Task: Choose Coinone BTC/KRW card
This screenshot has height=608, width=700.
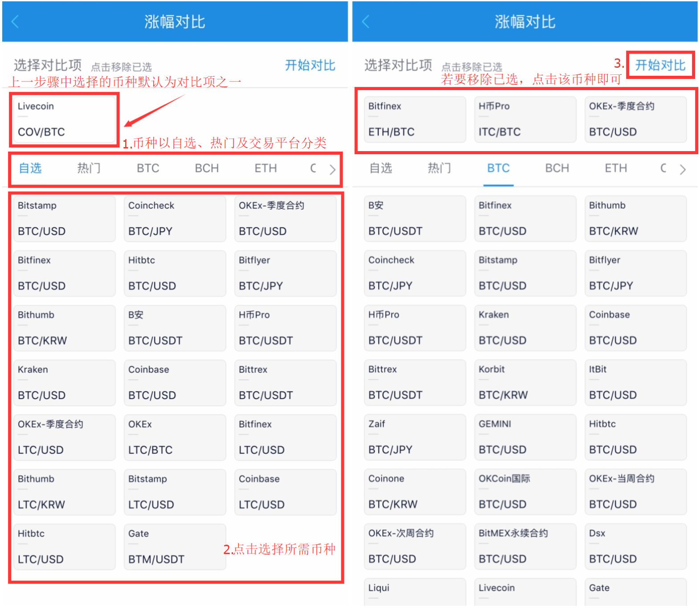Action: click(415, 492)
